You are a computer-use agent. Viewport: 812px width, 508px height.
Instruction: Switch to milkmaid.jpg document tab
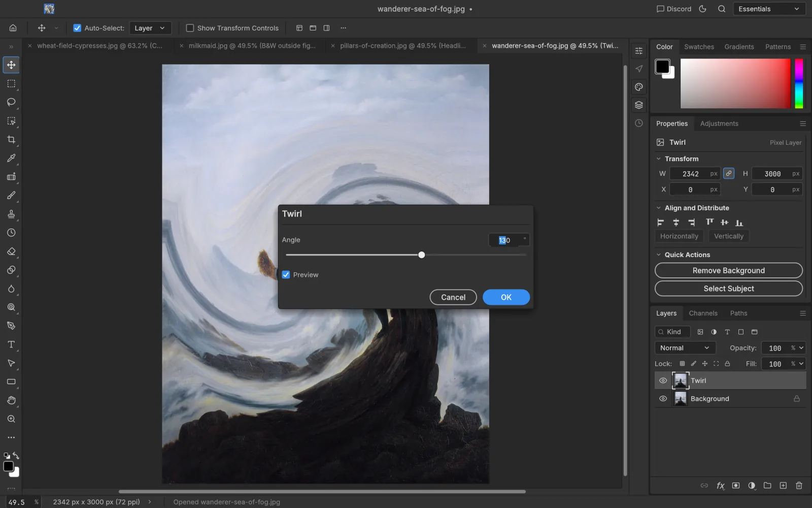pos(252,46)
